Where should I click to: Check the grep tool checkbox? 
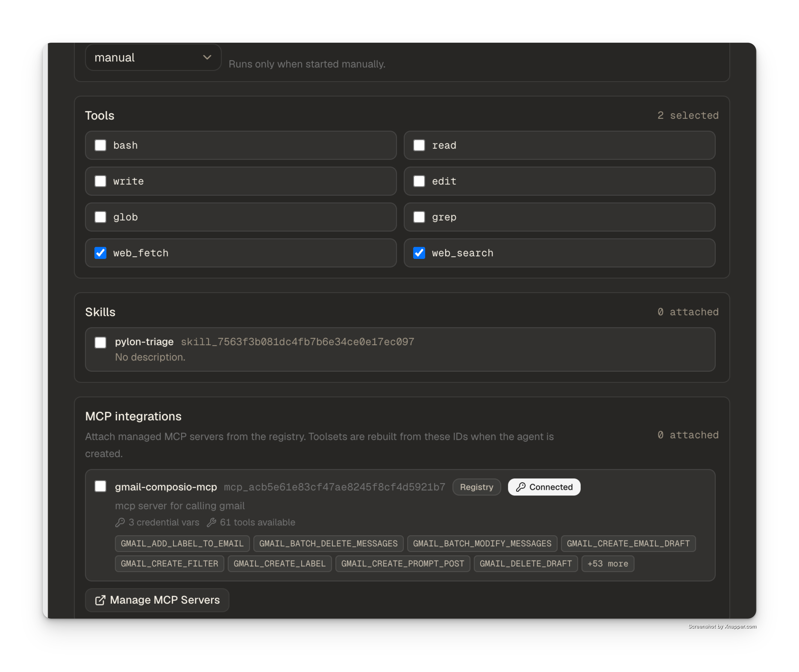(x=419, y=217)
